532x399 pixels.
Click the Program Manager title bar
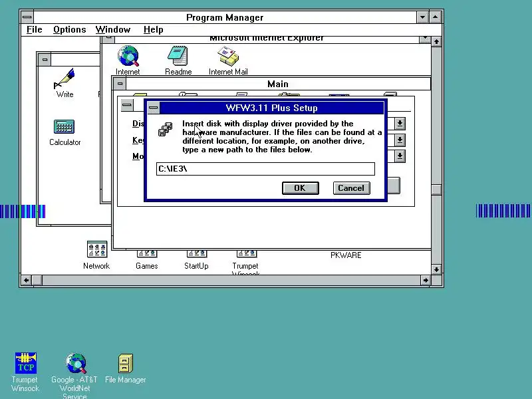(225, 17)
